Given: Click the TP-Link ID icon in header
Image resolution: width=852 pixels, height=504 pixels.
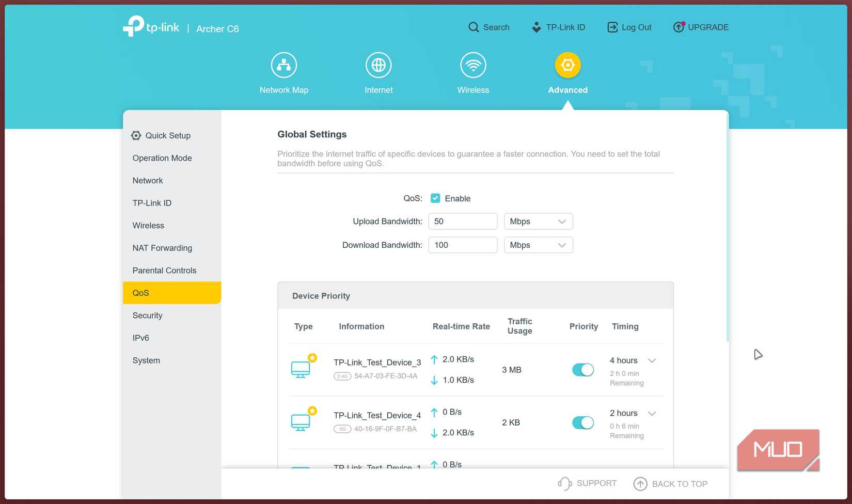Looking at the screenshot, I should pyautogui.click(x=537, y=27).
